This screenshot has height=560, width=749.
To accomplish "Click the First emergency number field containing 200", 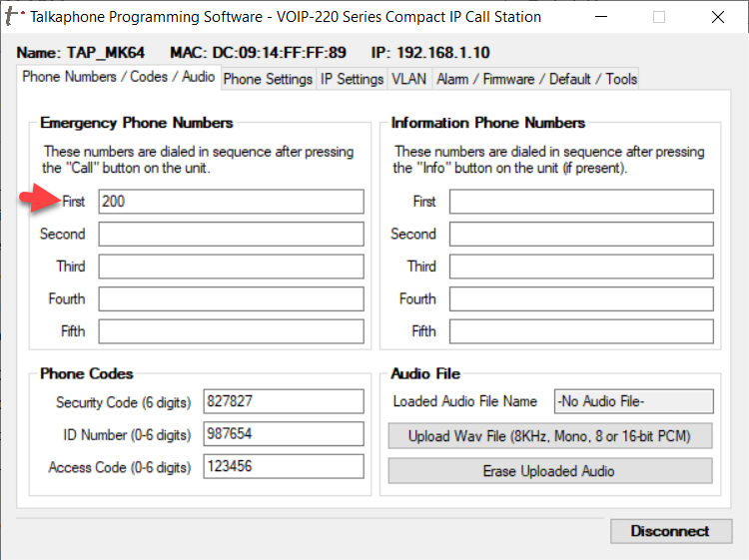I will click(232, 202).
